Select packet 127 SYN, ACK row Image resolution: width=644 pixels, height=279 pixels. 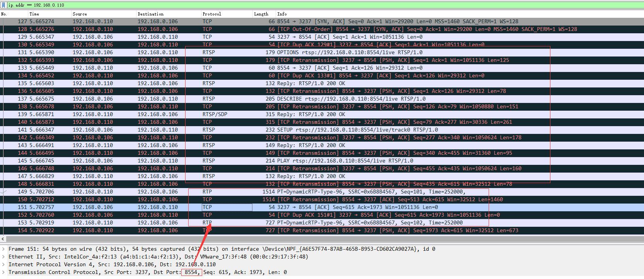pos(322,21)
